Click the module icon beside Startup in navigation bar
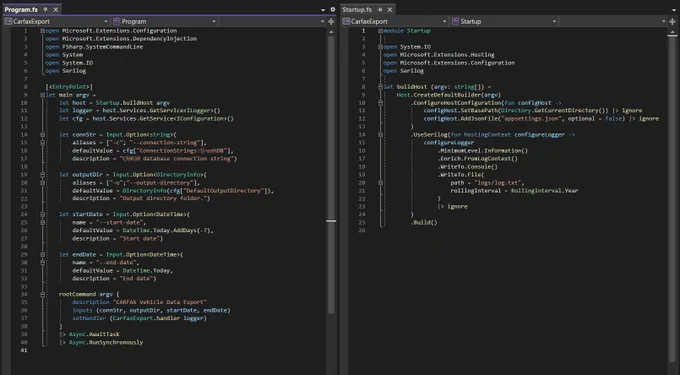 tap(455, 21)
